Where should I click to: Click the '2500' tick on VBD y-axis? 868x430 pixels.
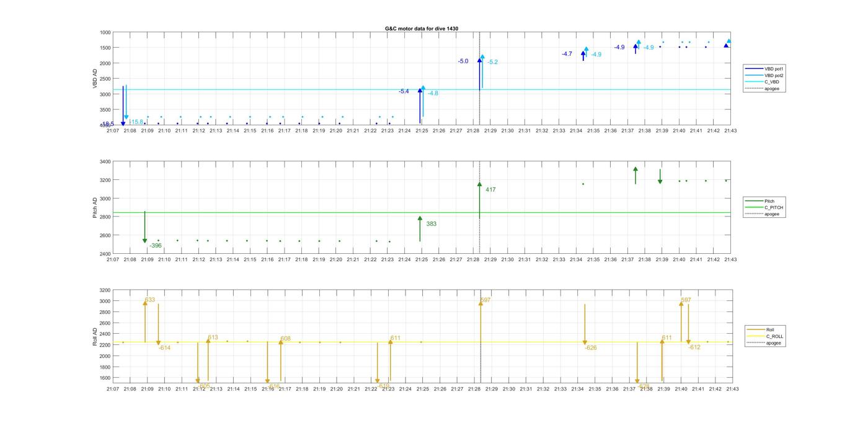click(105, 78)
